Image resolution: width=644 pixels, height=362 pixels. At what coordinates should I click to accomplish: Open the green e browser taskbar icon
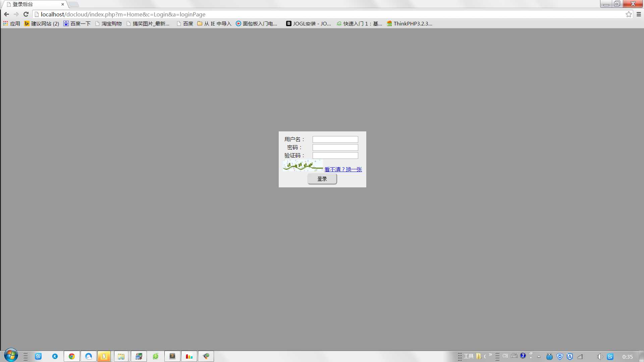(x=156, y=356)
